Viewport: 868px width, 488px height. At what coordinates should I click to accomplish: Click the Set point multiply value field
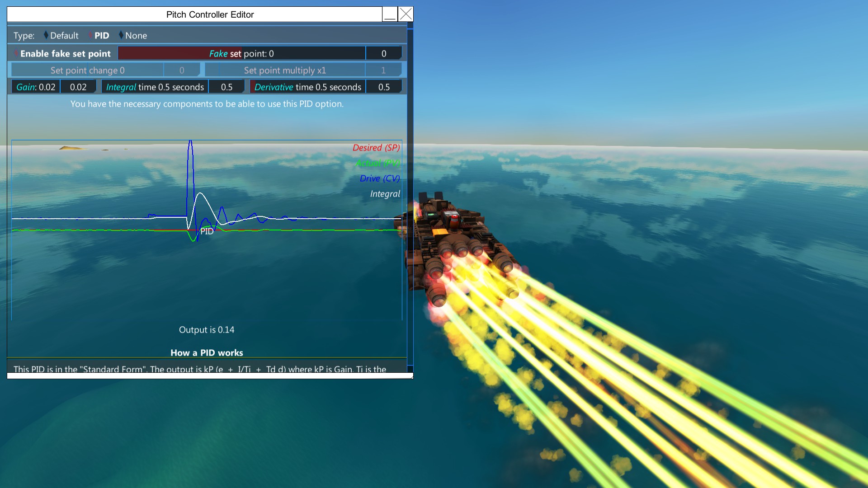click(x=383, y=70)
